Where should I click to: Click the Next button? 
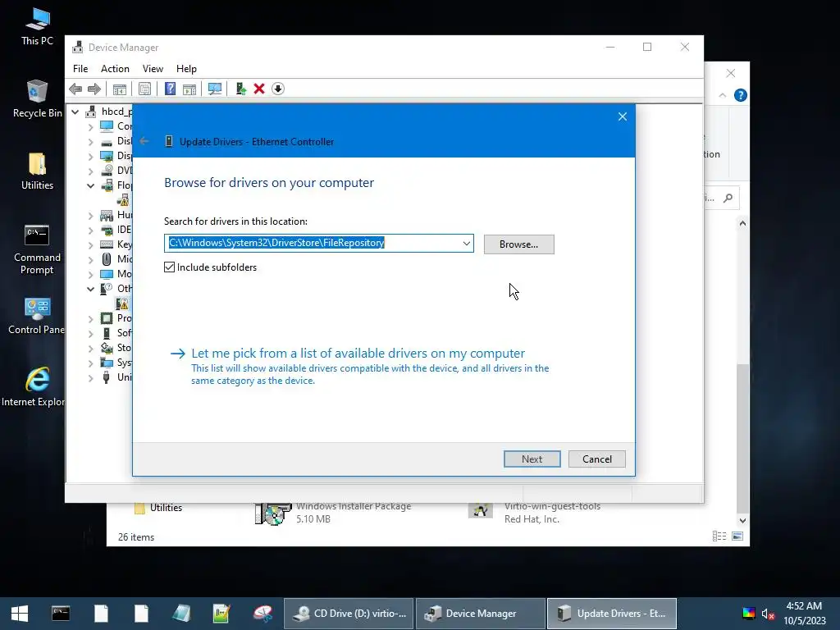(532, 459)
